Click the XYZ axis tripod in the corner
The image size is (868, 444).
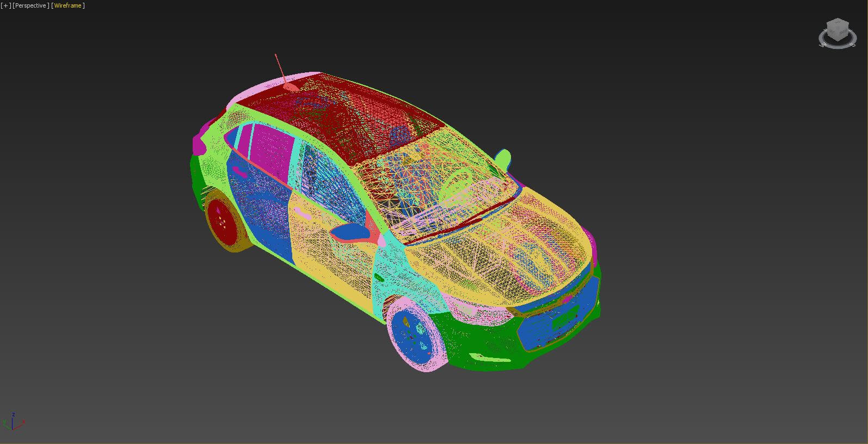[x=13, y=422]
